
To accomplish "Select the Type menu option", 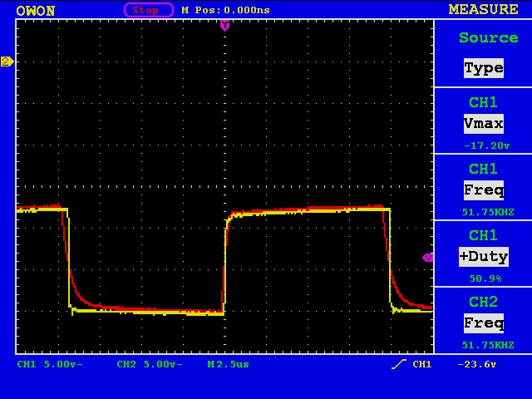I will [x=484, y=68].
